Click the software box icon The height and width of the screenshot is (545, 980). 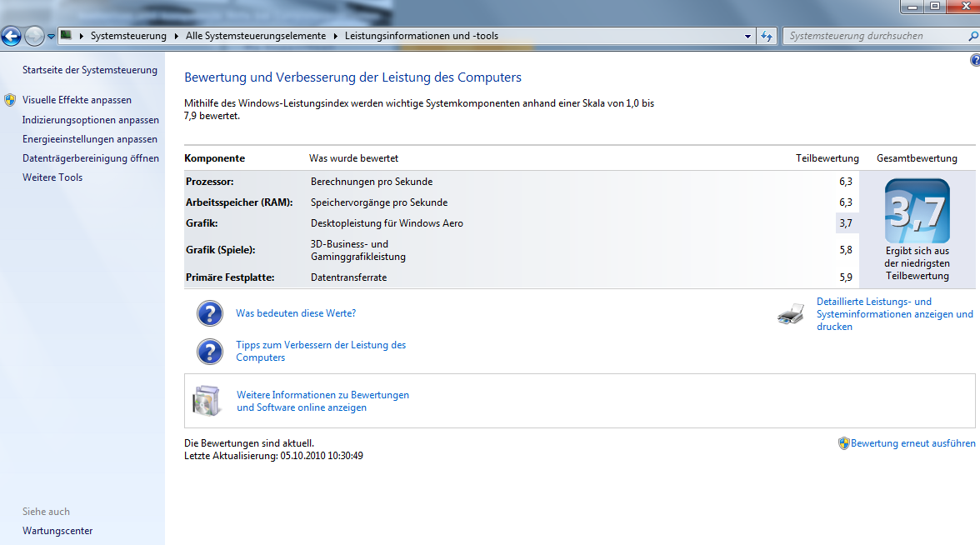pyautogui.click(x=207, y=401)
